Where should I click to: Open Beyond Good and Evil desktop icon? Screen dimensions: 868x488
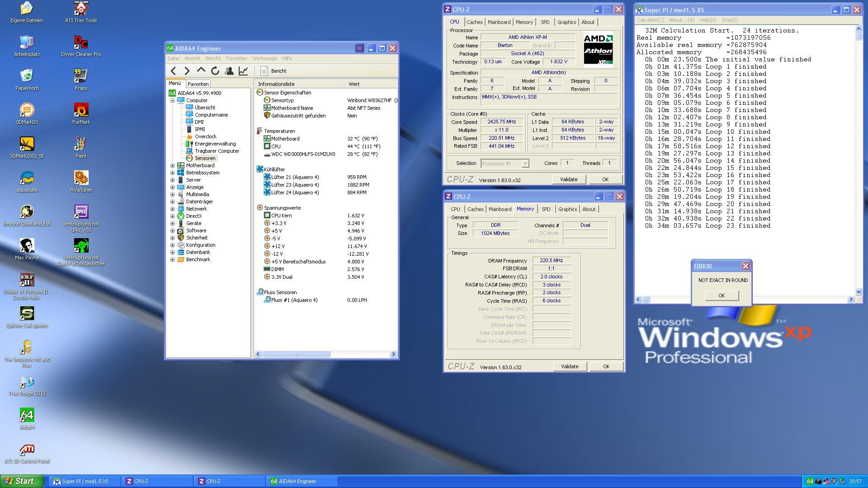(x=27, y=216)
